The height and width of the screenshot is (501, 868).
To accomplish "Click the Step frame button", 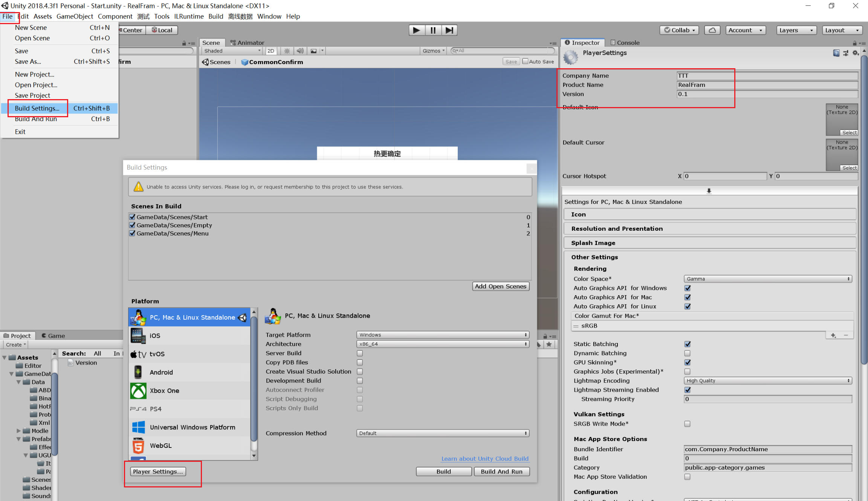I will click(x=449, y=30).
